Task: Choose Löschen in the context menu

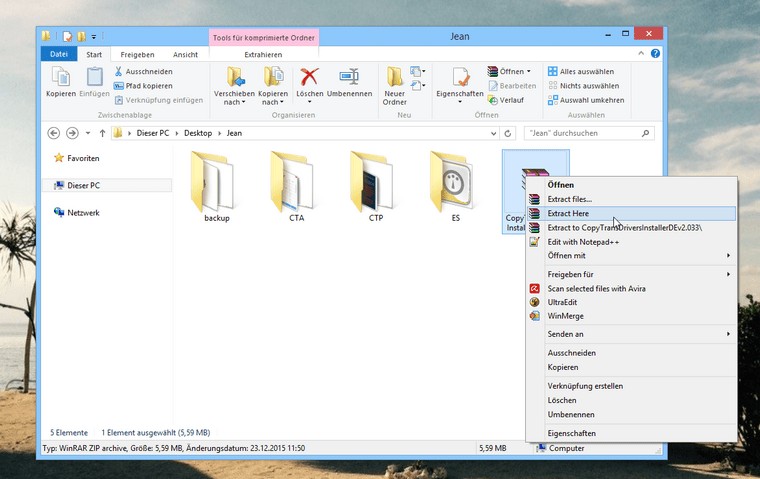Action: coord(631,400)
